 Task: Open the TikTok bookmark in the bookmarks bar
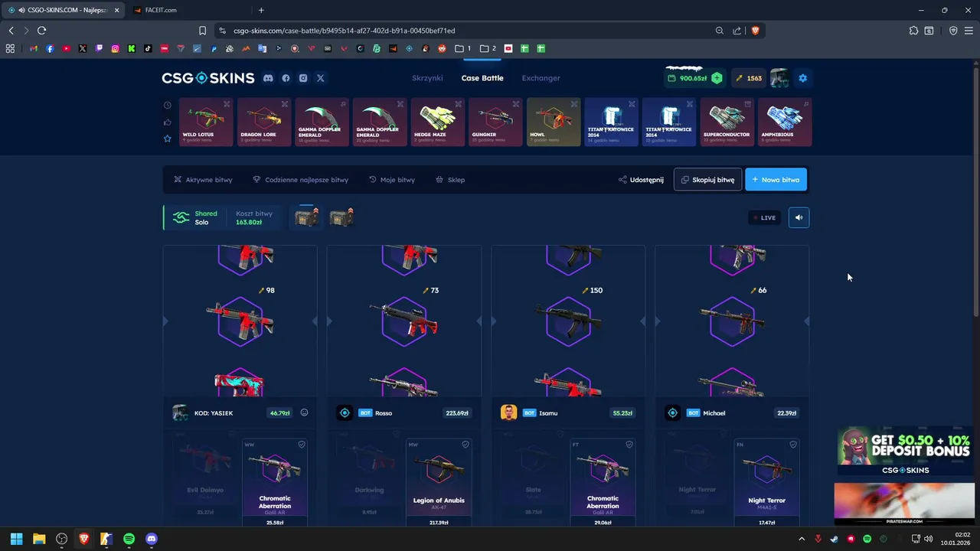pos(148,48)
